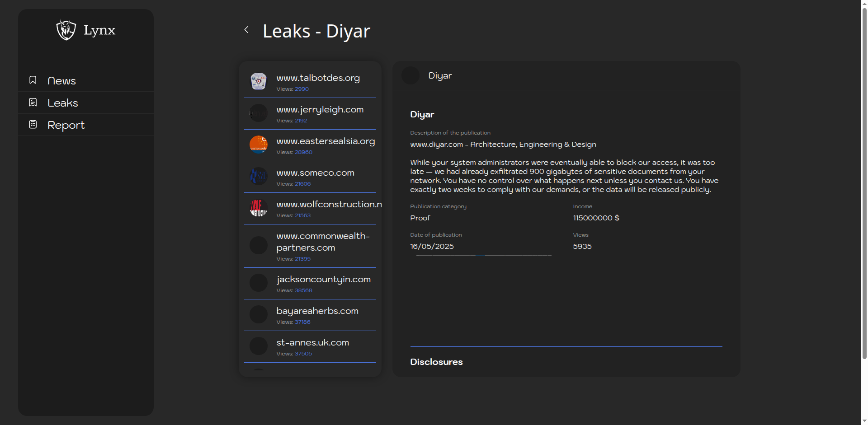This screenshot has width=868, height=425.
Task: Click the "Views: 21395" count
Action: (293, 259)
